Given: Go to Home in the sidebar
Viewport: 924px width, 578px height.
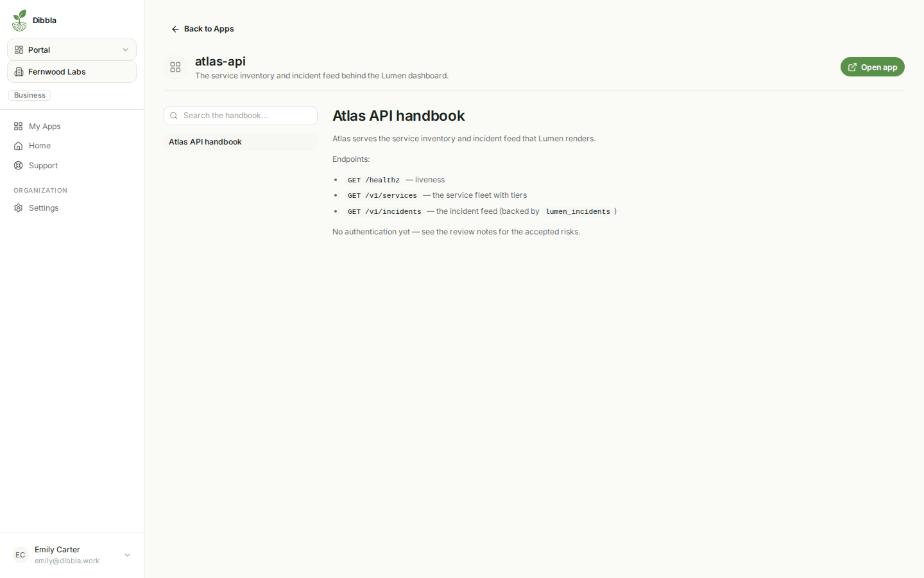Looking at the screenshot, I should (72, 146).
